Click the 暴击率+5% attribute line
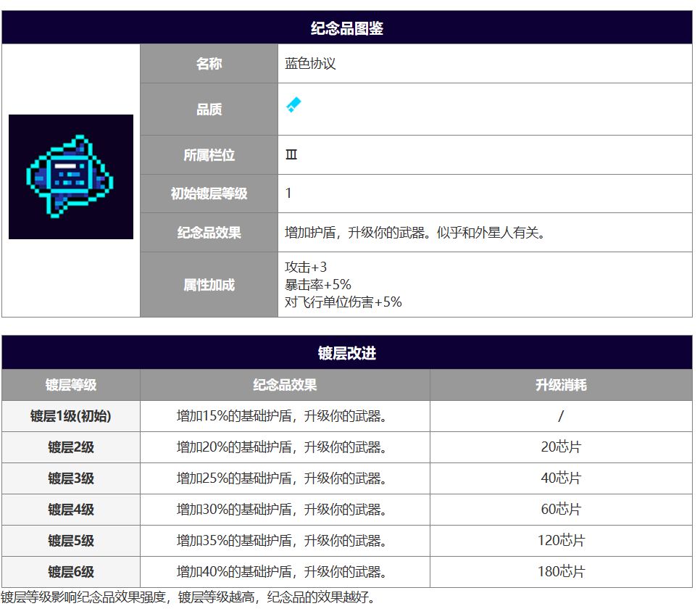This screenshot has height=614, width=700. tap(318, 284)
